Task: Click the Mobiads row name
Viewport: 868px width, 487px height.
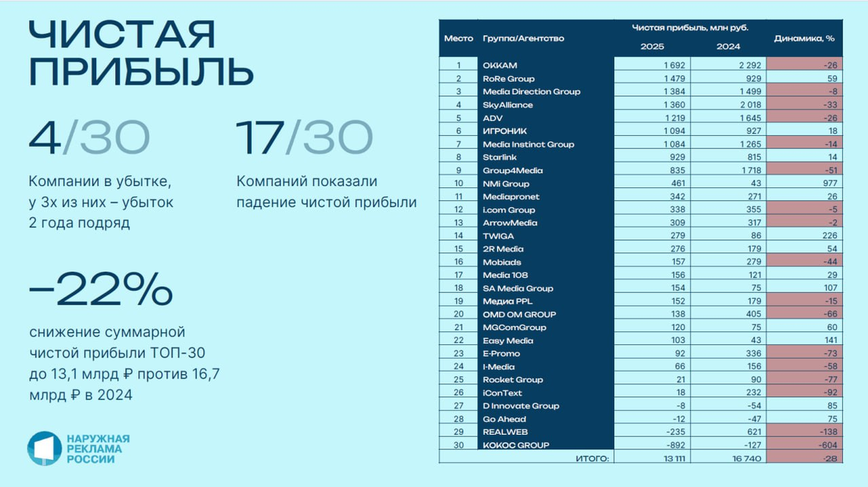Action: point(501,261)
